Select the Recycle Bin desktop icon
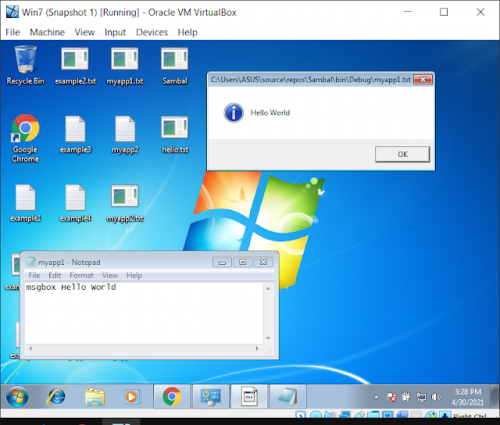Image resolution: width=500 pixels, height=425 pixels. (25, 65)
